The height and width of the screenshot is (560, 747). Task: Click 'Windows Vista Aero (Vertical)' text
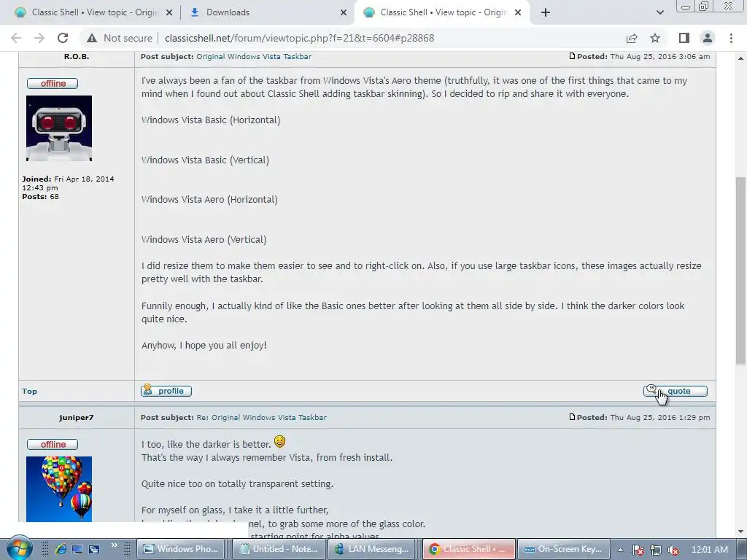(204, 239)
